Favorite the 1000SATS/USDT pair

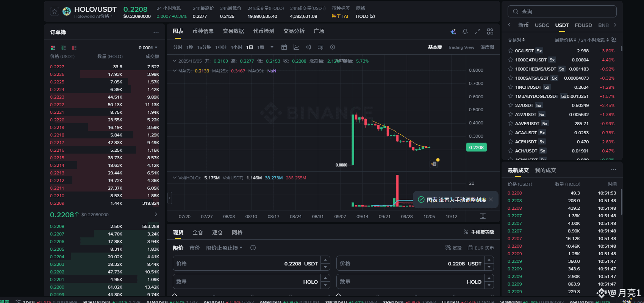[511, 78]
